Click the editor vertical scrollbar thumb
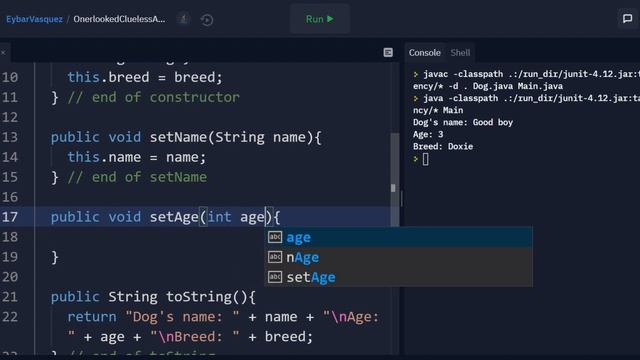 pos(394,180)
